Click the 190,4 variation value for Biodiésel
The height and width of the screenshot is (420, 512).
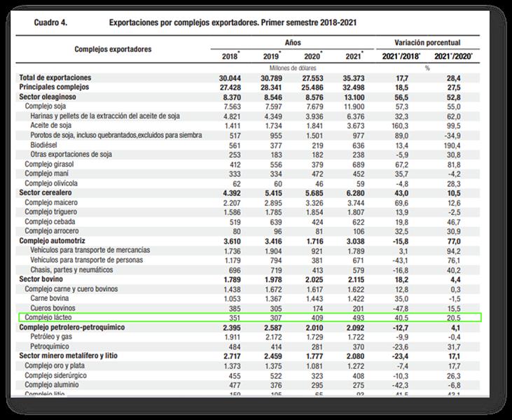click(458, 145)
